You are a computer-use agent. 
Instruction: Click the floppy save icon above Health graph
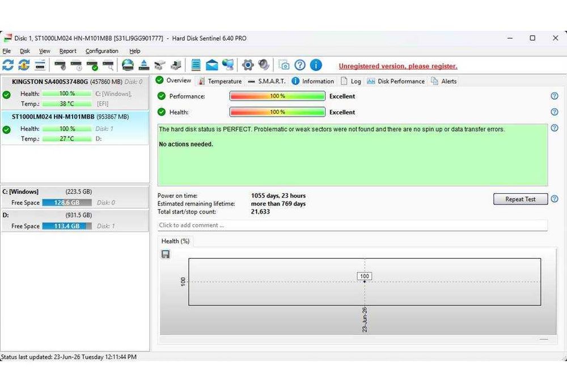pyautogui.click(x=165, y=254)
